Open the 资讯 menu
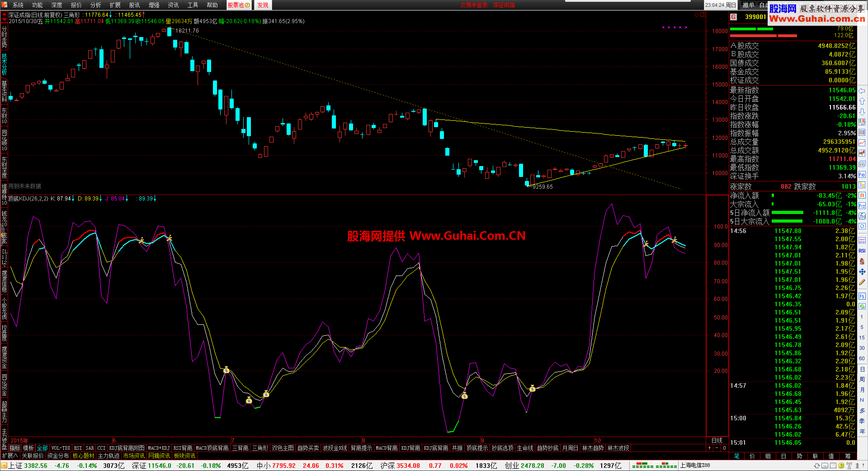 [x=174, y=5]
